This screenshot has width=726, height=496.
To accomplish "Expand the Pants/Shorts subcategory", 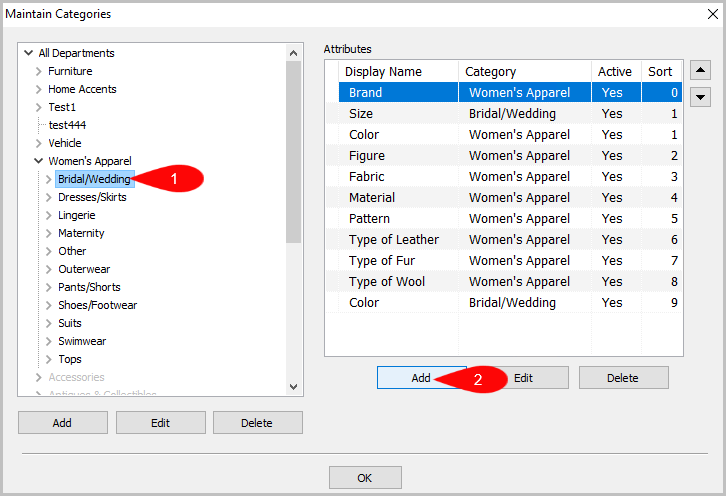I will click(49, 287).
